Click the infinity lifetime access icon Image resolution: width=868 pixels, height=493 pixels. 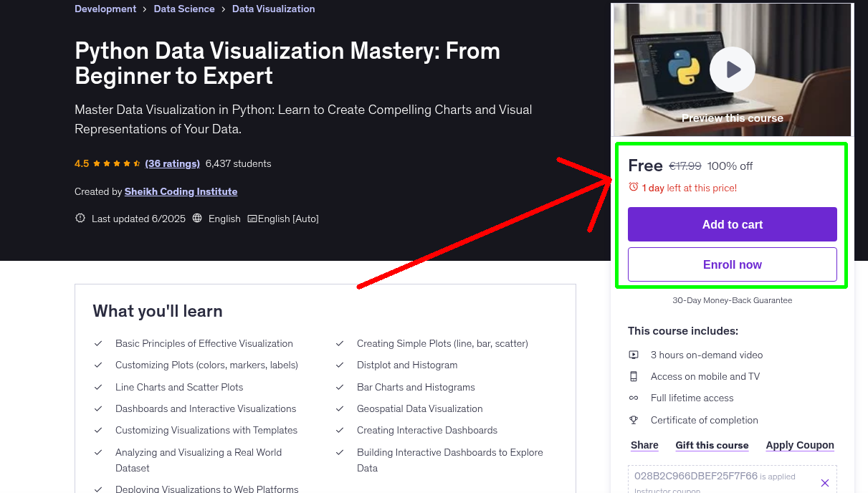[x=634, y=398]
